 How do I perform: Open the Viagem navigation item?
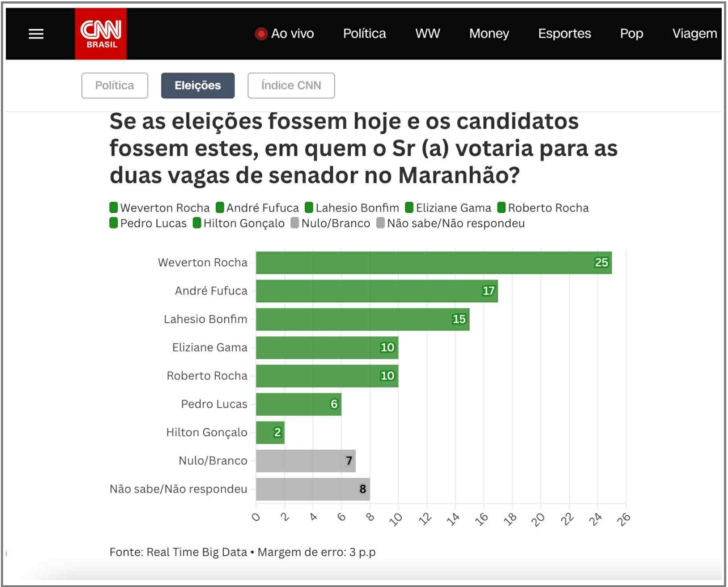[694, 34]
